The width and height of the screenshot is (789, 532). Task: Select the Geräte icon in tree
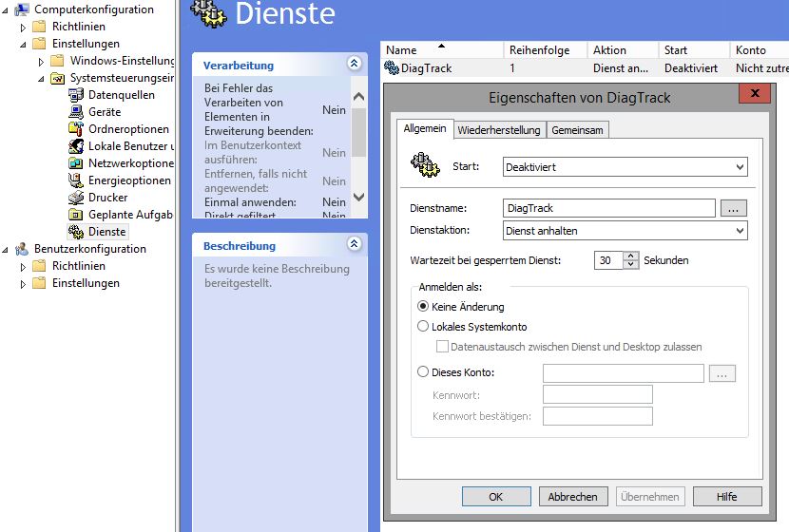pos(76,112)
